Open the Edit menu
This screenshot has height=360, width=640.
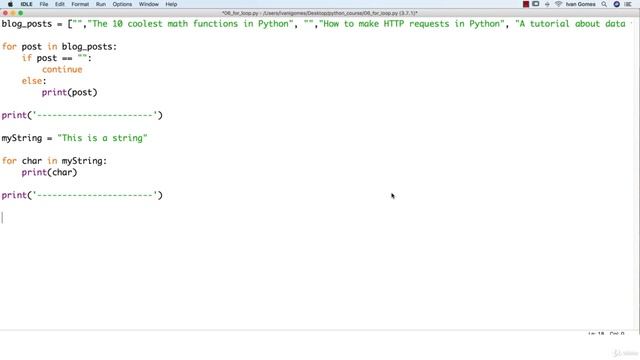(60, 4)
